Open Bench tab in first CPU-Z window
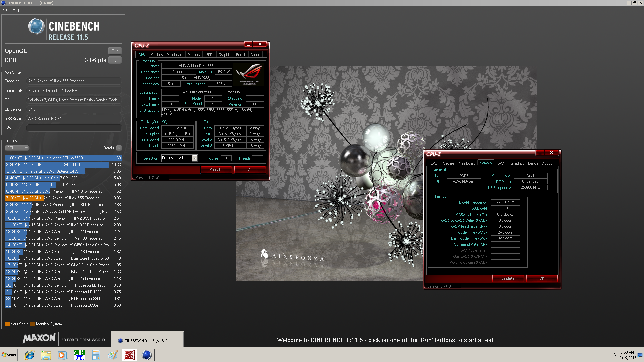 coord(241,55)
